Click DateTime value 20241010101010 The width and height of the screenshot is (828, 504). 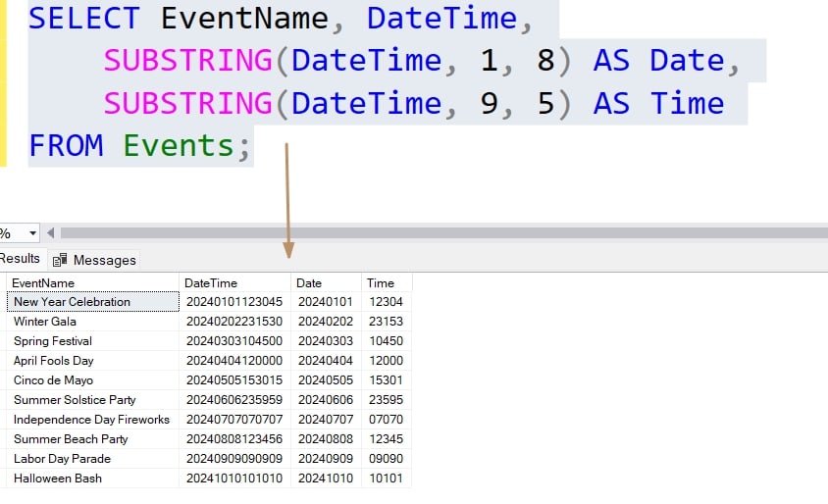234,479
